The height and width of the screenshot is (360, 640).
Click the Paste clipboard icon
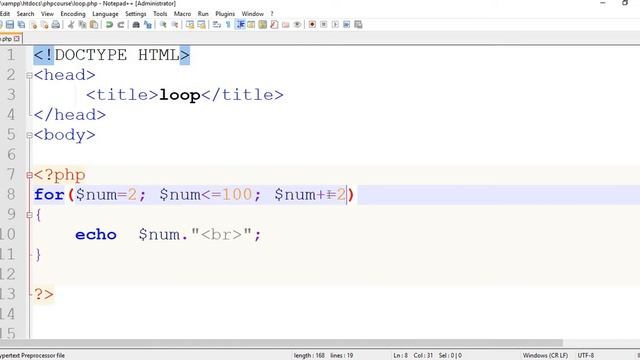[94, 25]
